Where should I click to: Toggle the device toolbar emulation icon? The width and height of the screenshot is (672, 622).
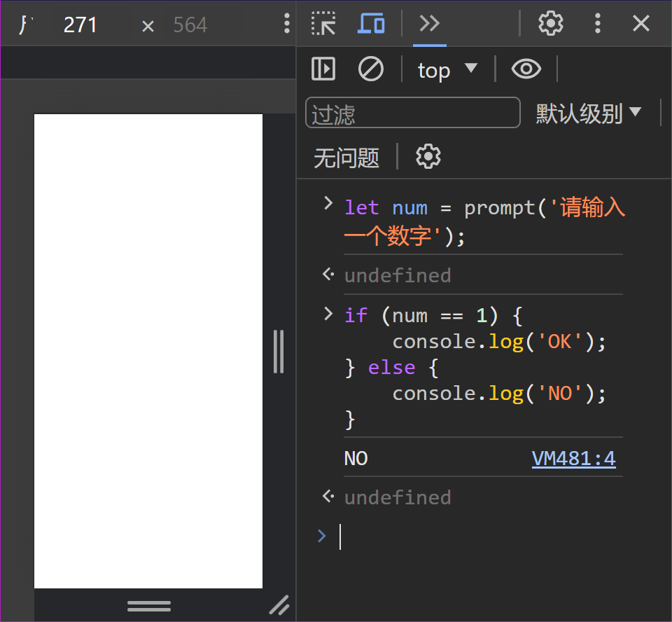coord(371,24)
